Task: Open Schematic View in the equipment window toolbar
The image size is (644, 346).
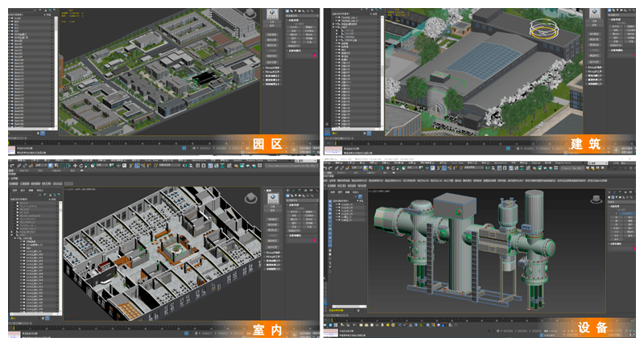Action: point(522,168)
